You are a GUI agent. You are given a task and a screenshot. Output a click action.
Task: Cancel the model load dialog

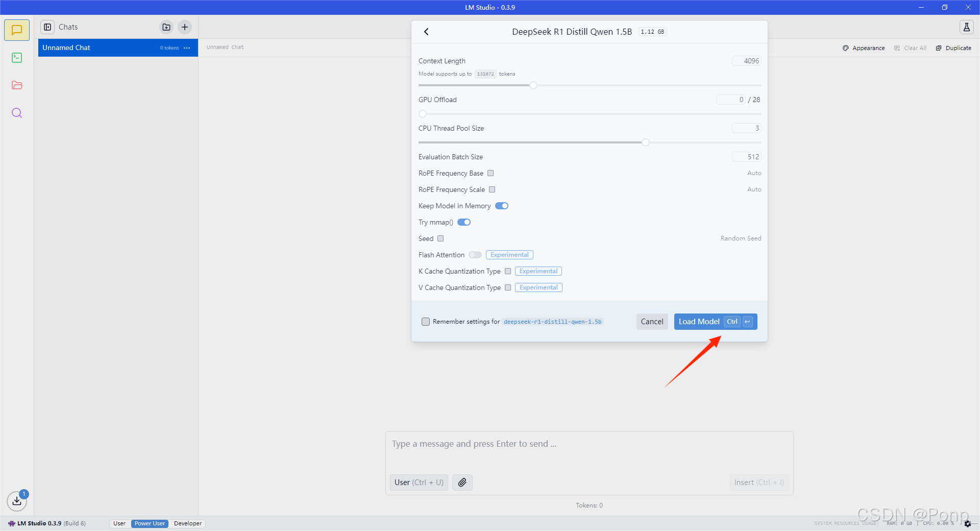[652, 322]
